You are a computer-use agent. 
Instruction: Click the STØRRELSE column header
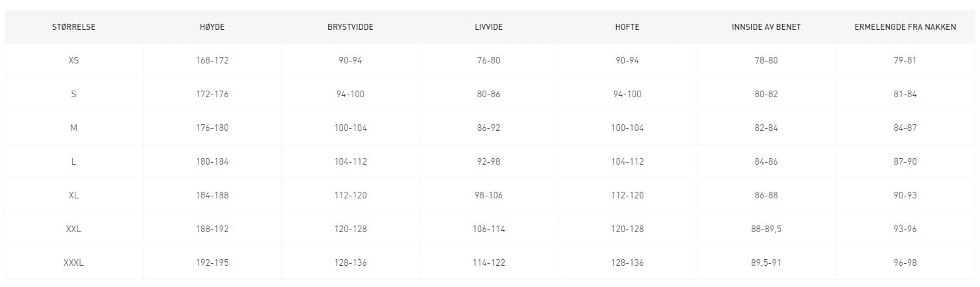pos(73,27)
